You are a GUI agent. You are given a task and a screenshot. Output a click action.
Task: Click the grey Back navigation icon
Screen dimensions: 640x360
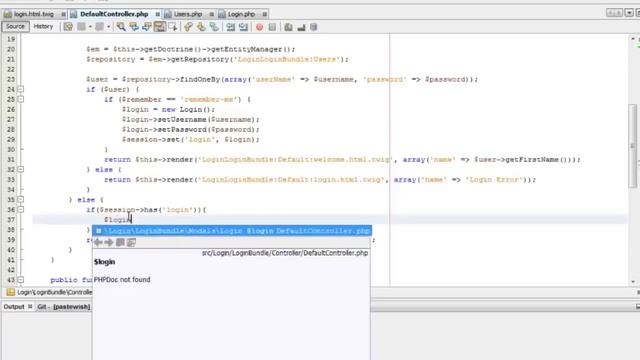(x=82, y=27)
